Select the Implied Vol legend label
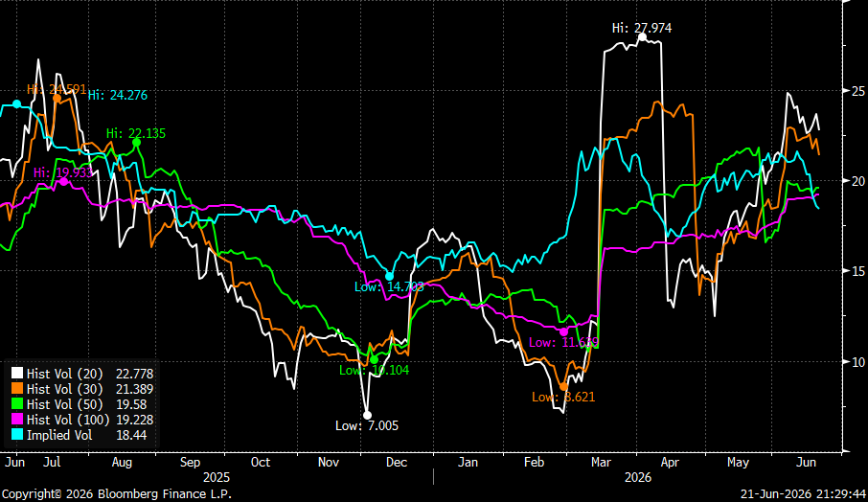This screenshot has height=502, width=868. pyautogui.click(x=59, y=436)
